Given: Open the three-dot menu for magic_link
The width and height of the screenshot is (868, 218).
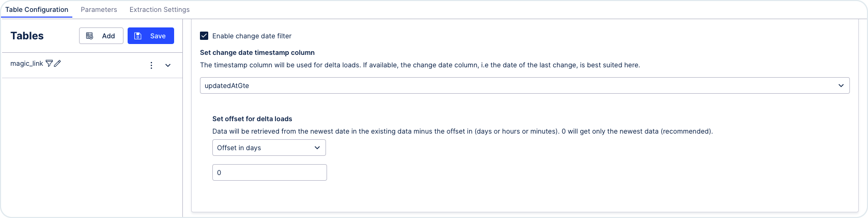Looking at the screenshot, I should click(151, 65).
